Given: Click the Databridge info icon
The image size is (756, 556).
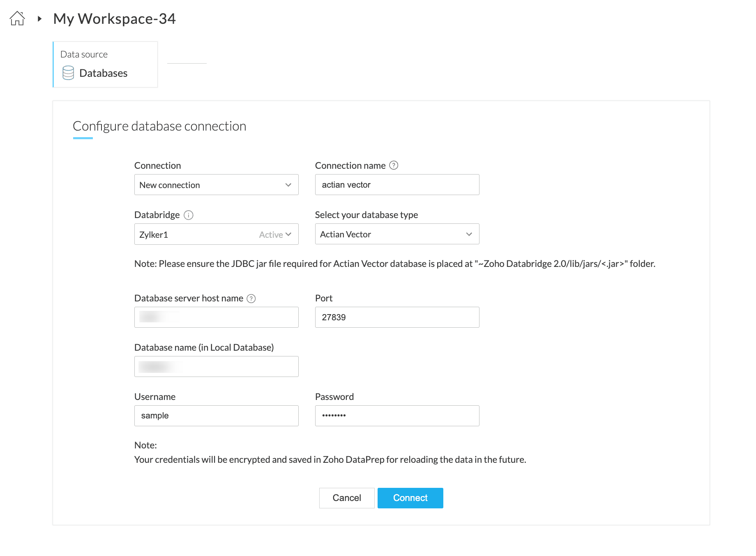Looking at the screenshot, I should click(189, 215).
